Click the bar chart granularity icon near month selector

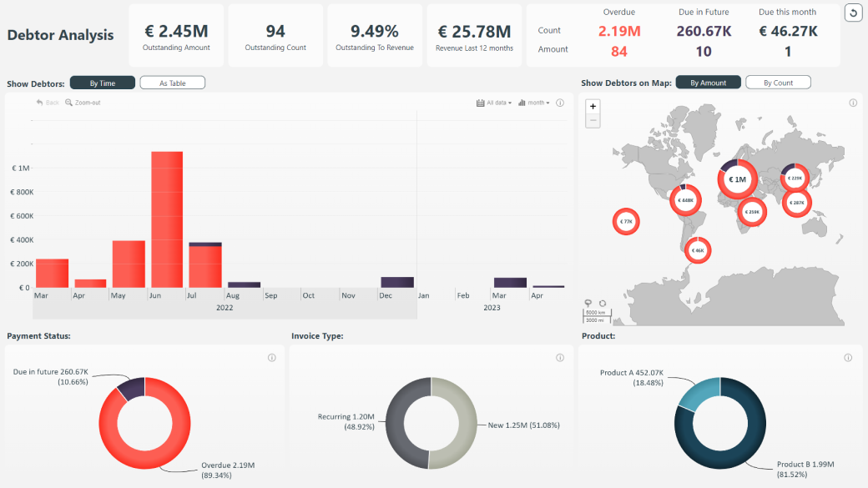[521, 102]
